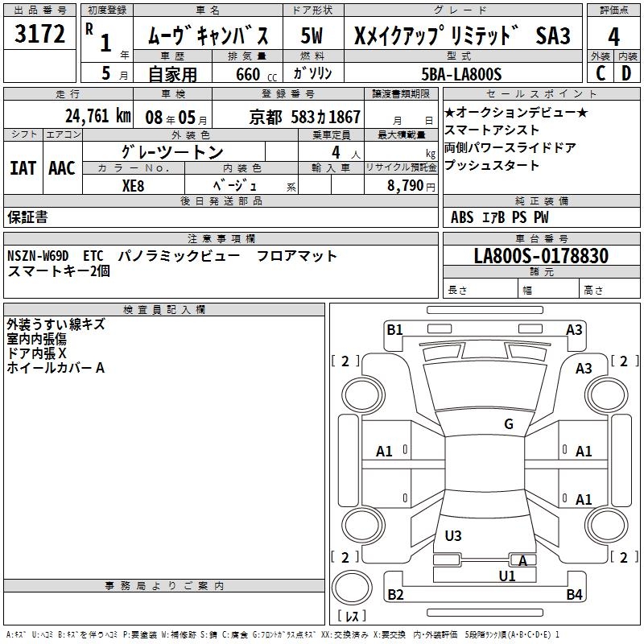Screen dimensions: 644x644
Task: Click sales point プッシュスタート
Action: [x=492, y=166]
